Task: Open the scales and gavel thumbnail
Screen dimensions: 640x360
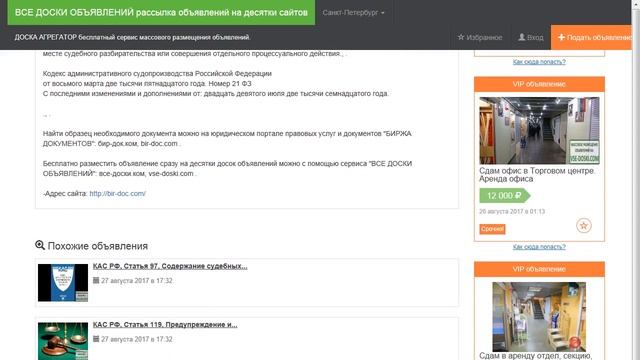Action: pos(63,341)
